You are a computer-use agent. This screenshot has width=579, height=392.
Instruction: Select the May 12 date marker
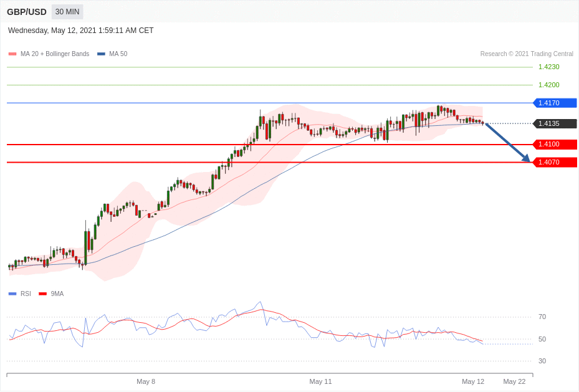473,381
